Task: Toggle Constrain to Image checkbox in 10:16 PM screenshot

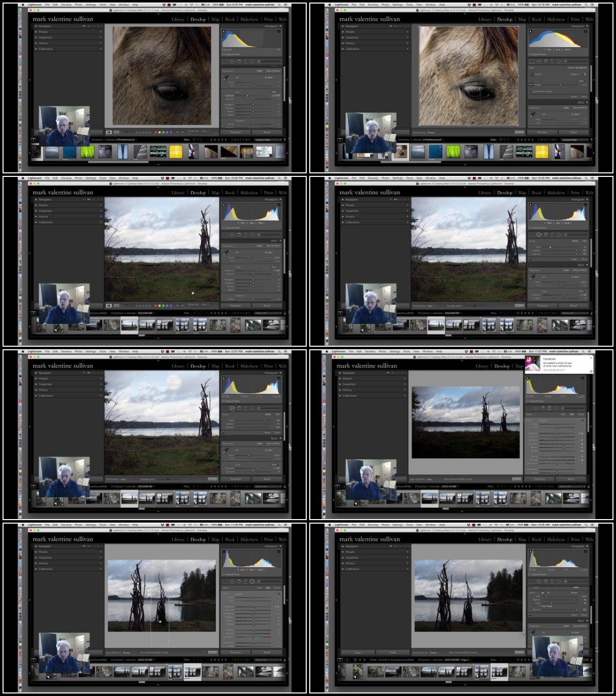Action: pos(530,91)
